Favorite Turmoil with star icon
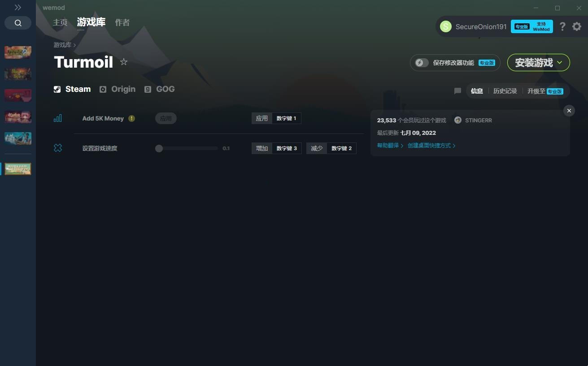 124,62
